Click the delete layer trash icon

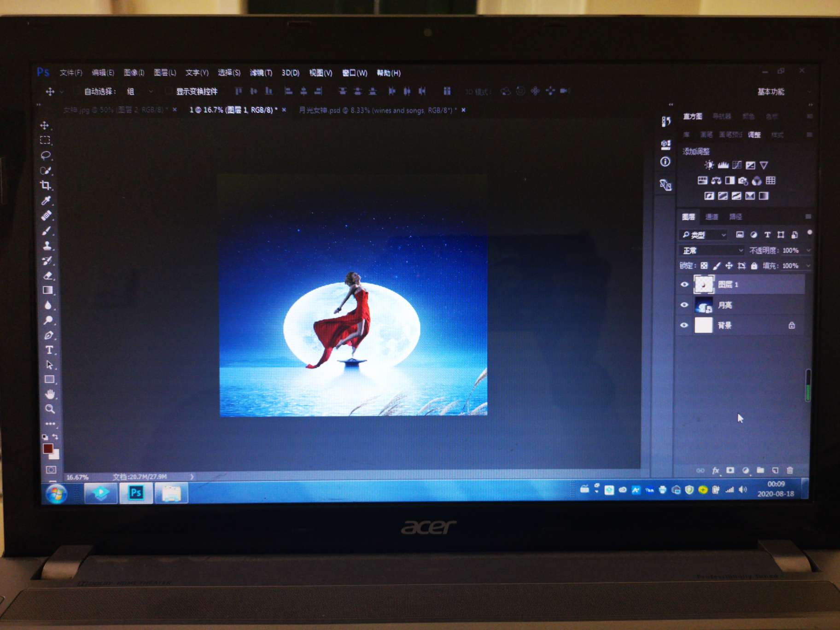790,470
